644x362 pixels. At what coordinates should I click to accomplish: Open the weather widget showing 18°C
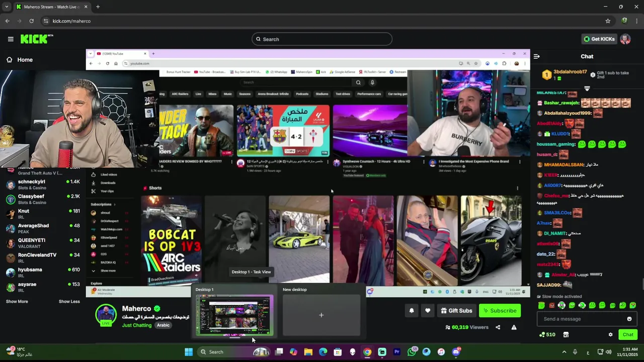[20, 351]
